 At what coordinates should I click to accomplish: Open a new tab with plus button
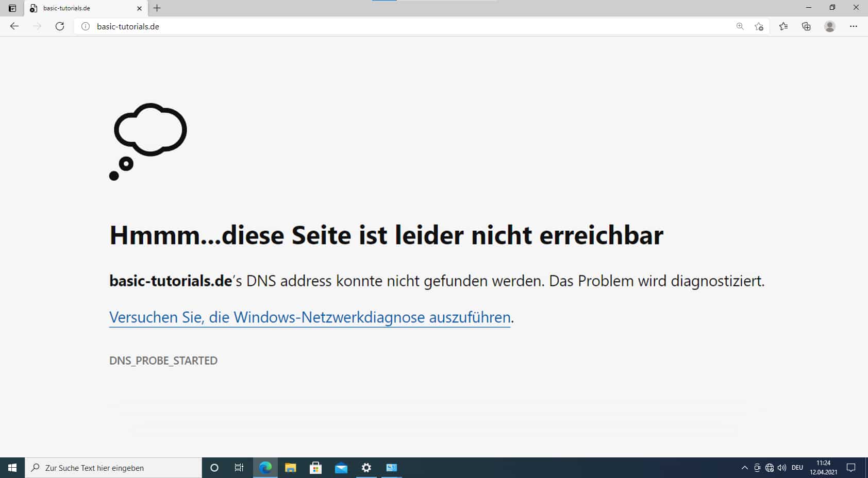[x=157, y=8]
